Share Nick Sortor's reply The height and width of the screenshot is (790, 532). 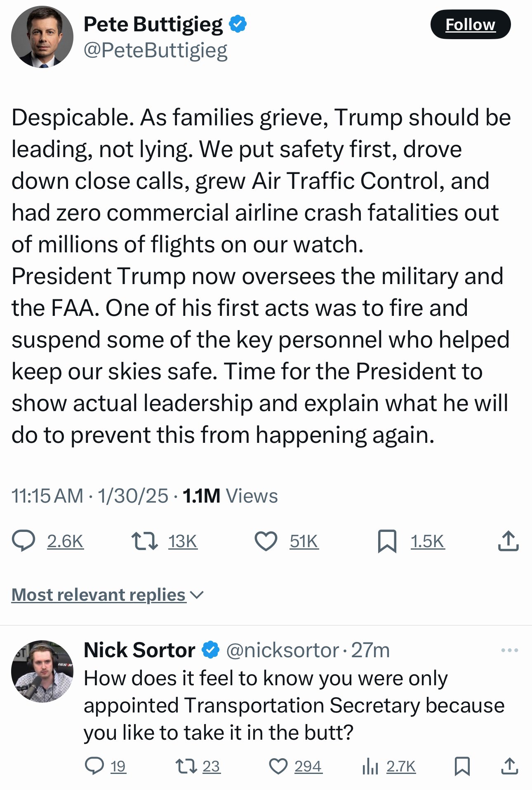pos(510,766)
